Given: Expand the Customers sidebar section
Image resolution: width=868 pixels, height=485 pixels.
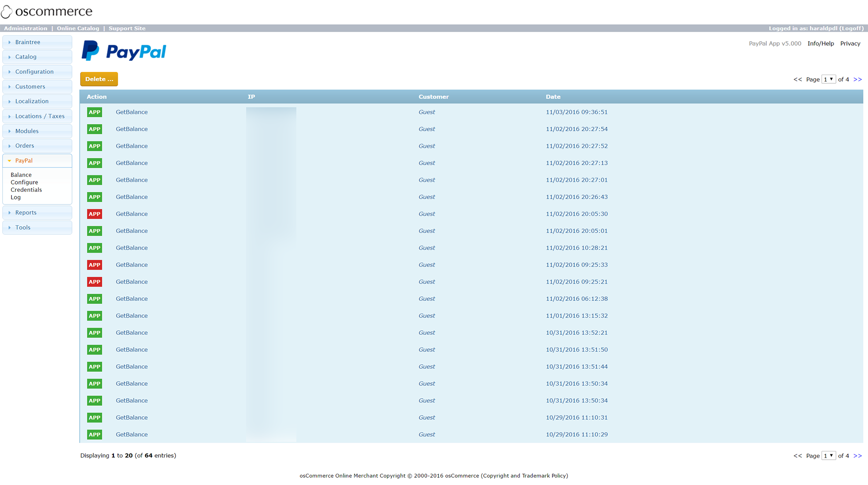Looking at the screenshot, I should [x=37, y=87].
